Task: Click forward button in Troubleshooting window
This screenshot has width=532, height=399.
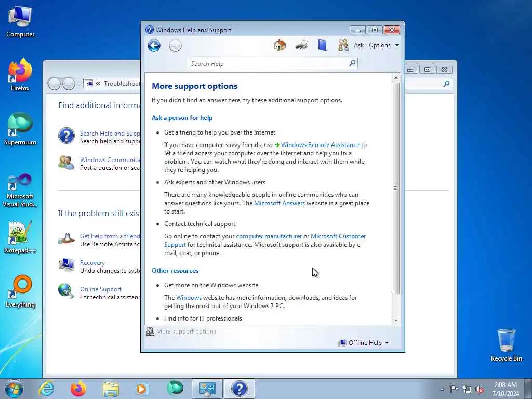Action: click(69, 84)
